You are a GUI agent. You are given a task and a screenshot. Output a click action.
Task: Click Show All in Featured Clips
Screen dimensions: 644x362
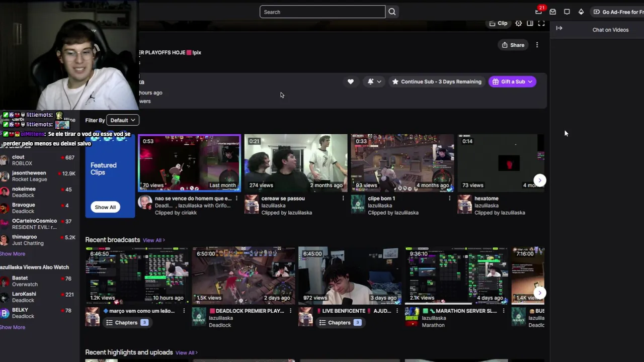point(105,207)
